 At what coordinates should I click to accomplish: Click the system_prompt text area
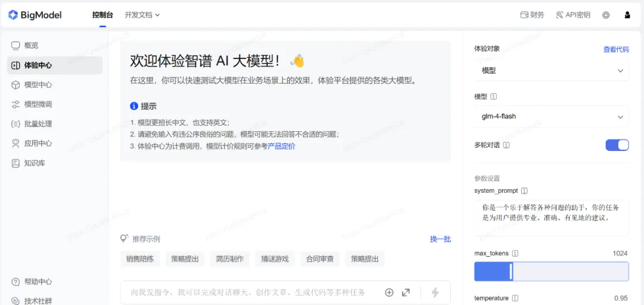(x=552, y=217)
